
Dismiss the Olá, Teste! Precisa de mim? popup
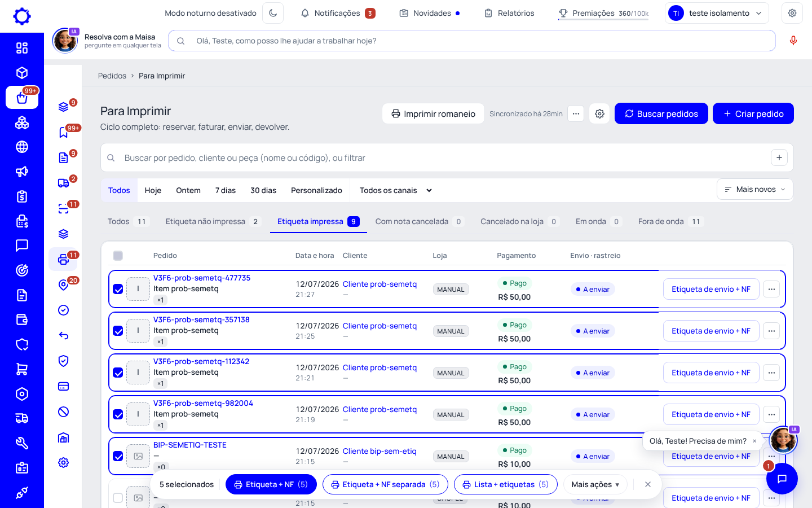[x=754, y=441]
